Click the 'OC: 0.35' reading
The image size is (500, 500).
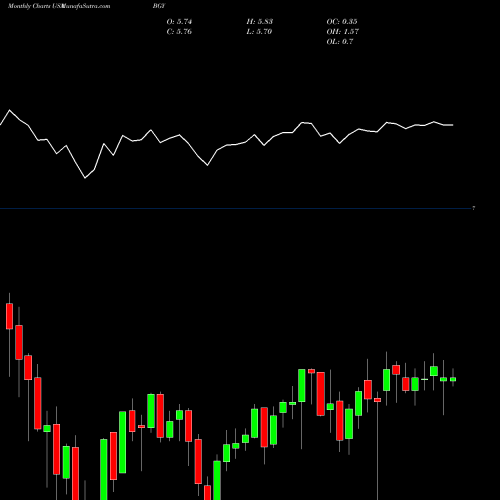tap(342, 22)
